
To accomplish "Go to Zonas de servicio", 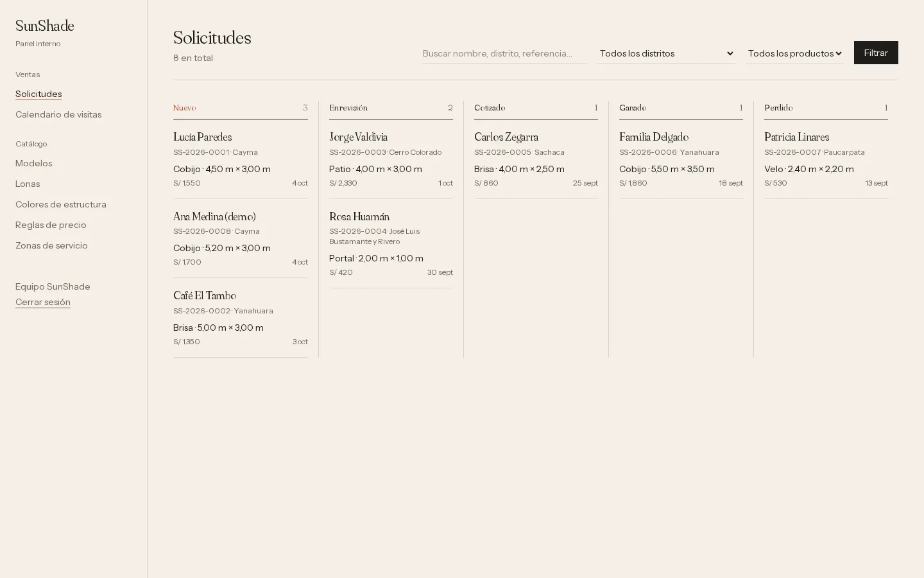I will point(51,245).
